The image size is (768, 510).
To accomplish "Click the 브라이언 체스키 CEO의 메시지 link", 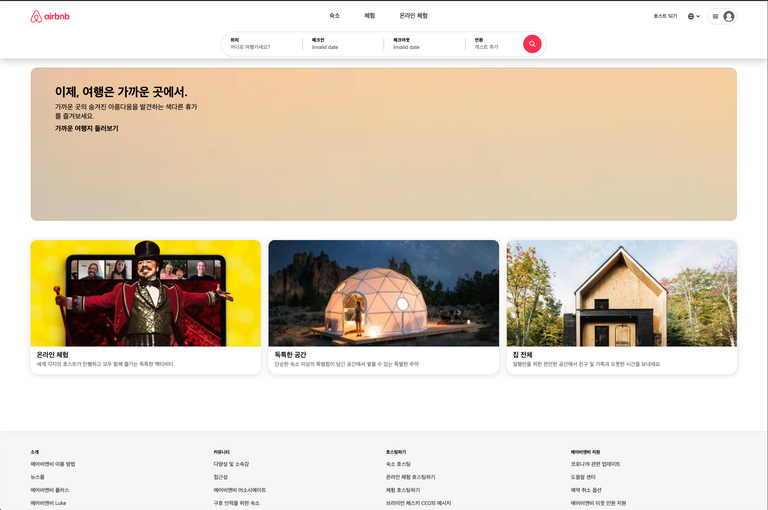I will (418, 503).
